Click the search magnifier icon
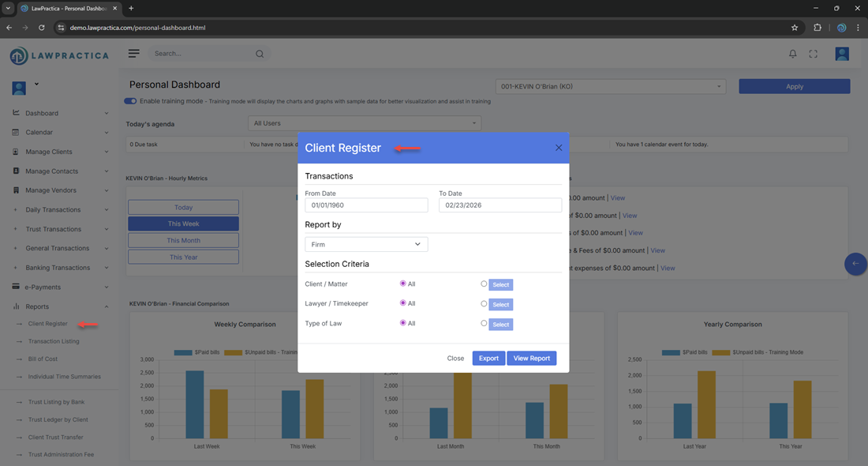Screen dimensions: 868x466 click(x=260, y=54)
